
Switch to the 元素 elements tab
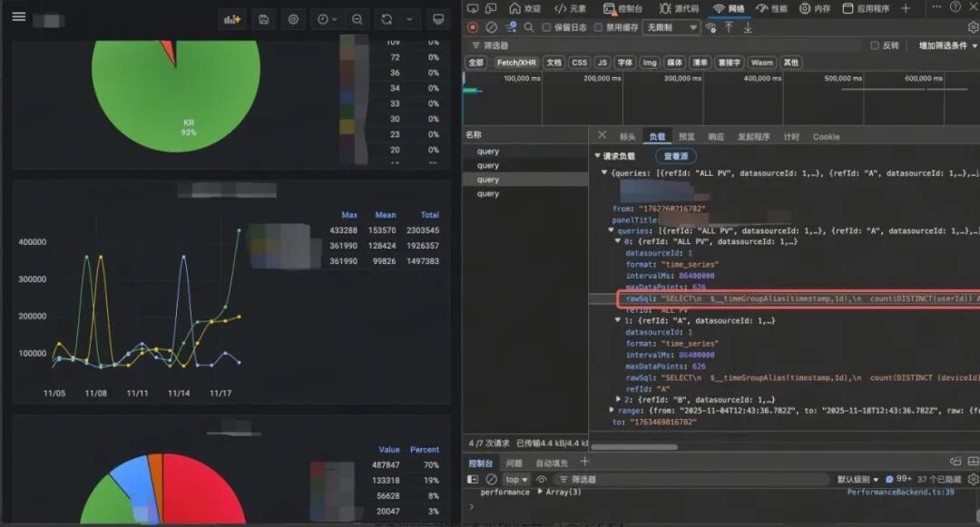tap(571, 8)
